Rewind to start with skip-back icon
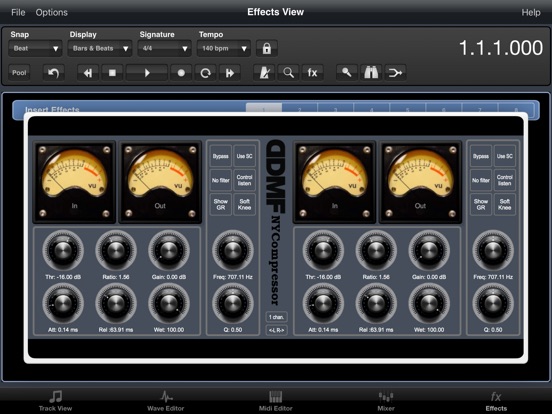This screenshot has height=414, width=552. 88,73
